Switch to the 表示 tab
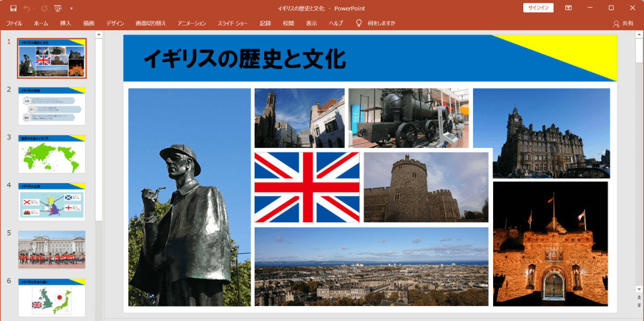 [311, 23]
